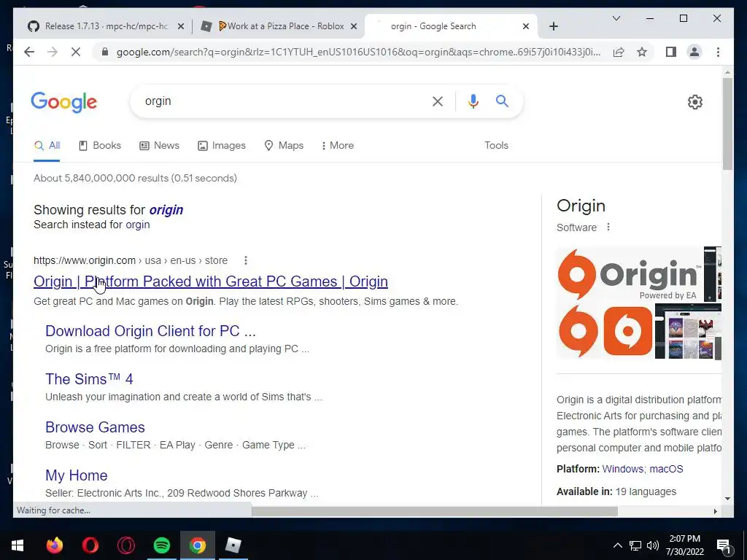Screen dimensions: 747x560
Task: Open the options dots beside origin.com result
Action: (246, 260)
